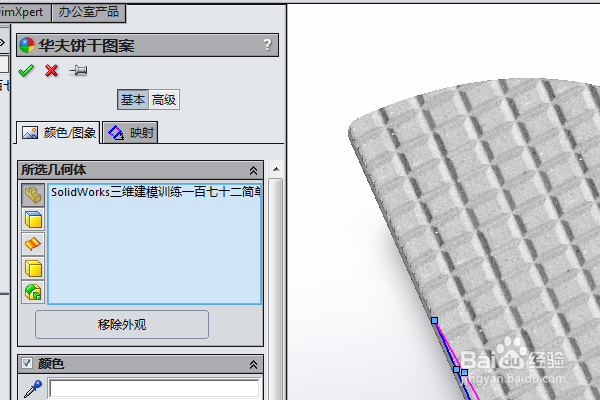This screenshot has height=400, width=600.
Task: Cancel appearance with the red X
Action: point(51,70)
